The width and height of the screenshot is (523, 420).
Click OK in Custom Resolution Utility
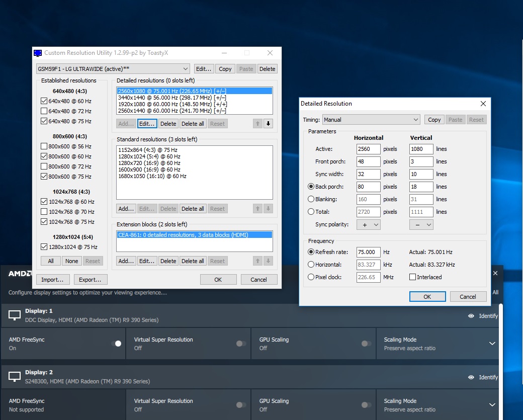click(x=218, y=280)
